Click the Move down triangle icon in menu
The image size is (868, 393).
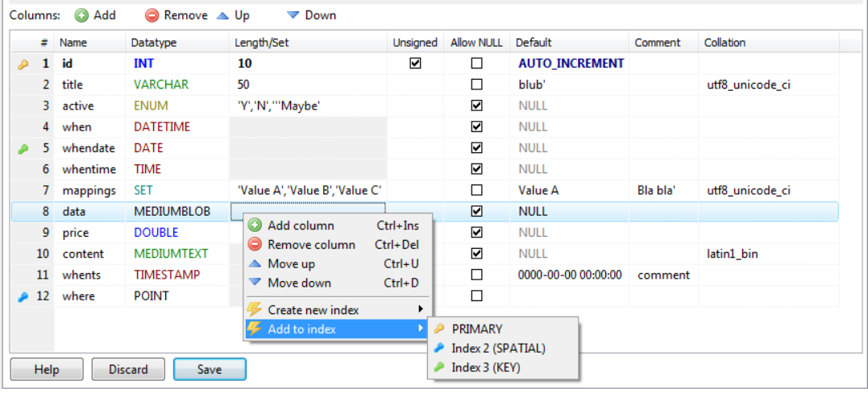[254, 283]
